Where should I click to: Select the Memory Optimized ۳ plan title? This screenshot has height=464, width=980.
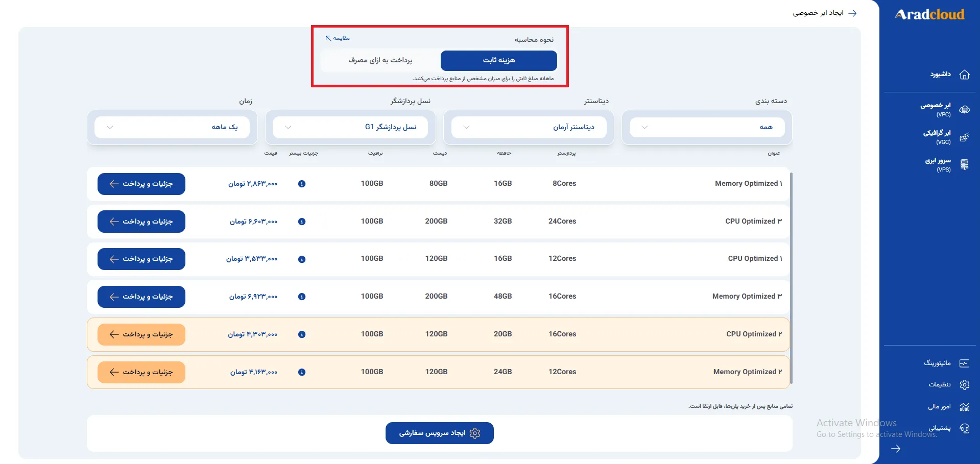pyautogui.click(x=747, y=296)
